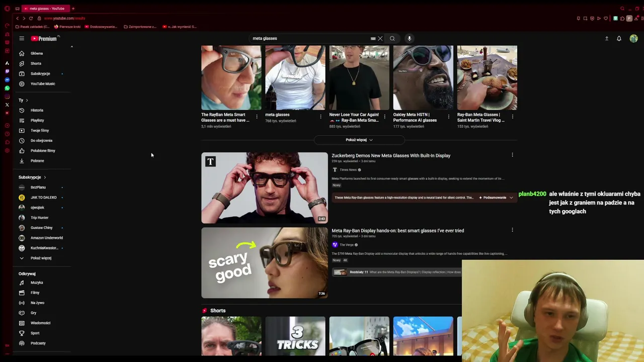The image size is (644, 362).
Task: Open the Times News channel link
Action: (348, 170)
